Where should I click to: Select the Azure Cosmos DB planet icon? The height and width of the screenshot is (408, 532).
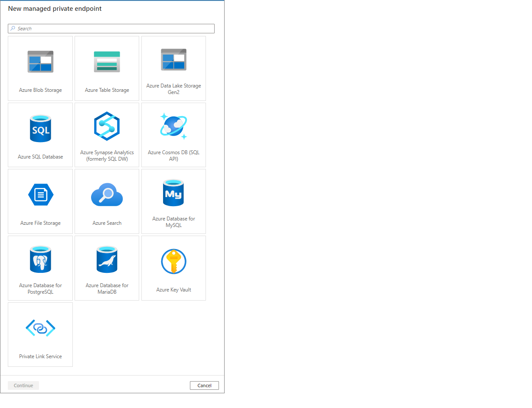[x=173, y=126]
